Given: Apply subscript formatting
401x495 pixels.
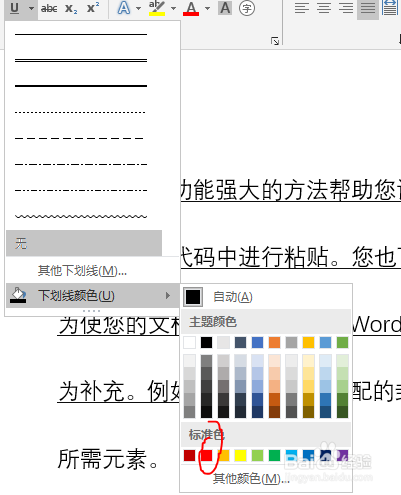Looking at the screenshot, I should [x=71, y=8].
